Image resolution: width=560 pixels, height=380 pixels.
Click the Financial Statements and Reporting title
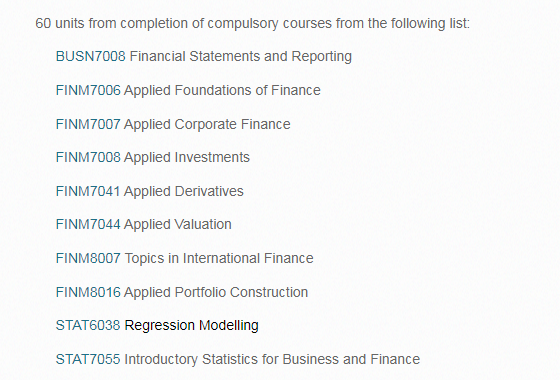coord(241,56)
